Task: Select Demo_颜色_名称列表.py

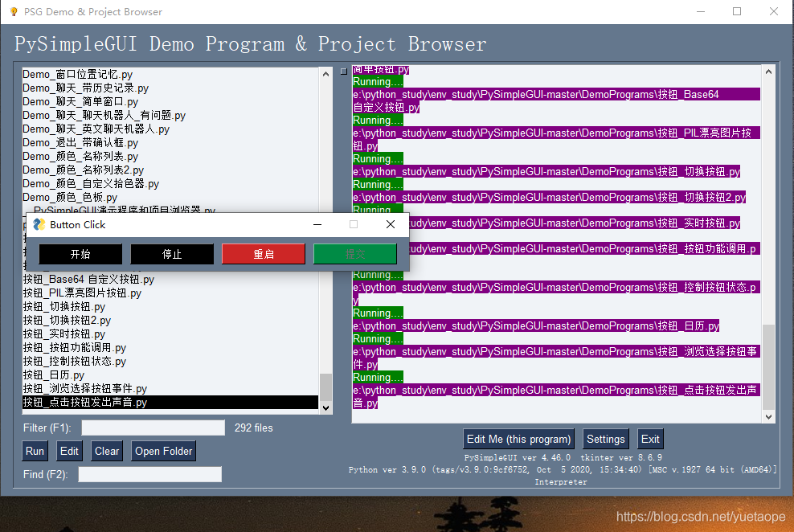Action: pyautogui.click(x=170, y=157)
